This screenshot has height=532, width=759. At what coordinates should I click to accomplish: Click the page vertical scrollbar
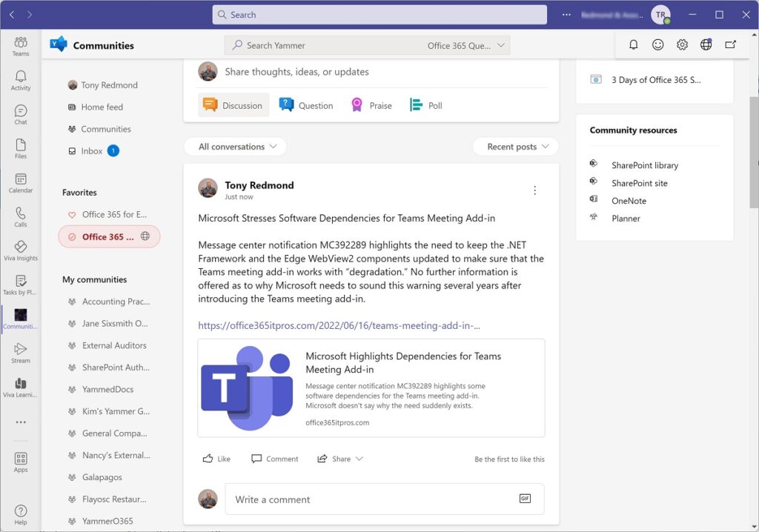click(754, 152)
